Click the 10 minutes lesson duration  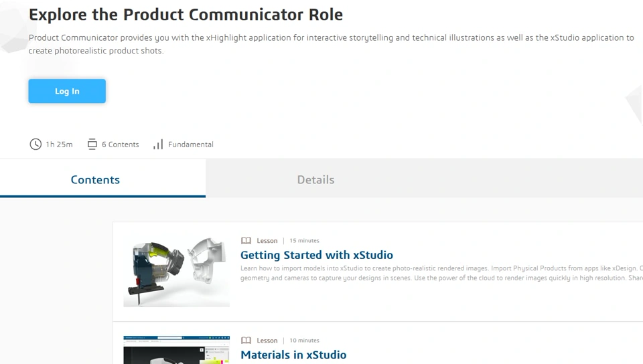[x=304, y=341]
